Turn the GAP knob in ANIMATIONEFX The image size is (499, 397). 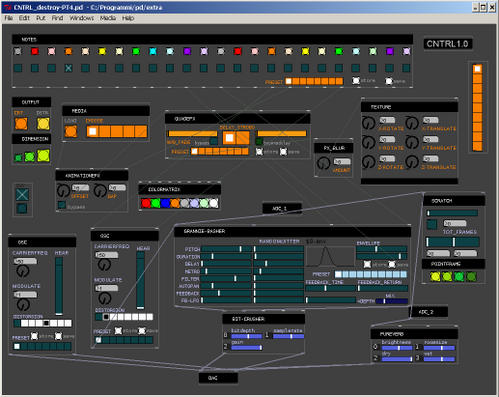[100, 191]
